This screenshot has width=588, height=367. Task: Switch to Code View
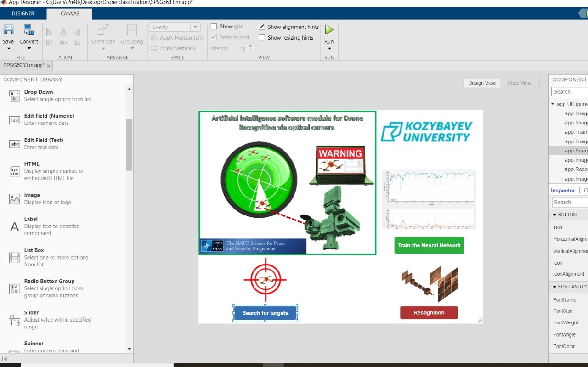(519, 83)
